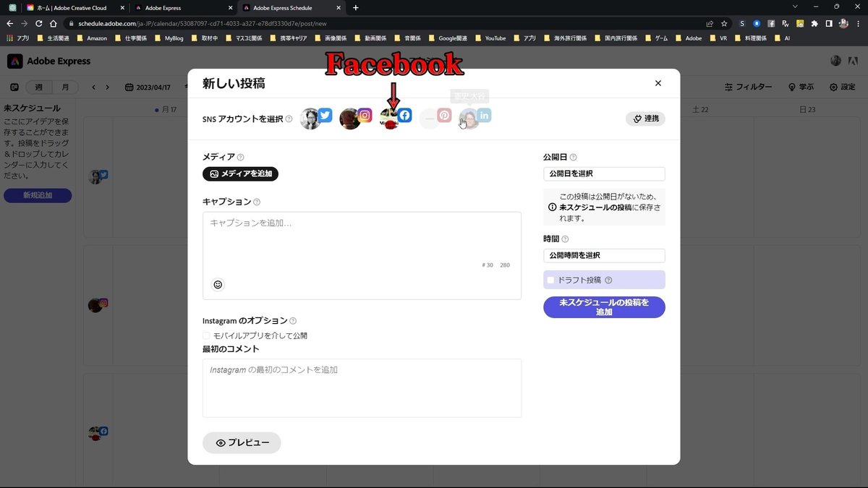Reload the page in browser
The width and height of the screenshot is (868, 488).
pyautogui.click(x=38, y=23)
